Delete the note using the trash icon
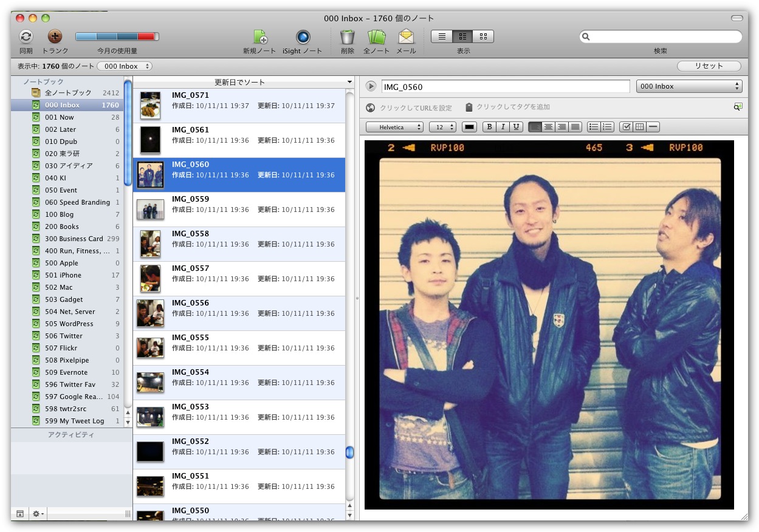759x532 pixels. point(348,37)
